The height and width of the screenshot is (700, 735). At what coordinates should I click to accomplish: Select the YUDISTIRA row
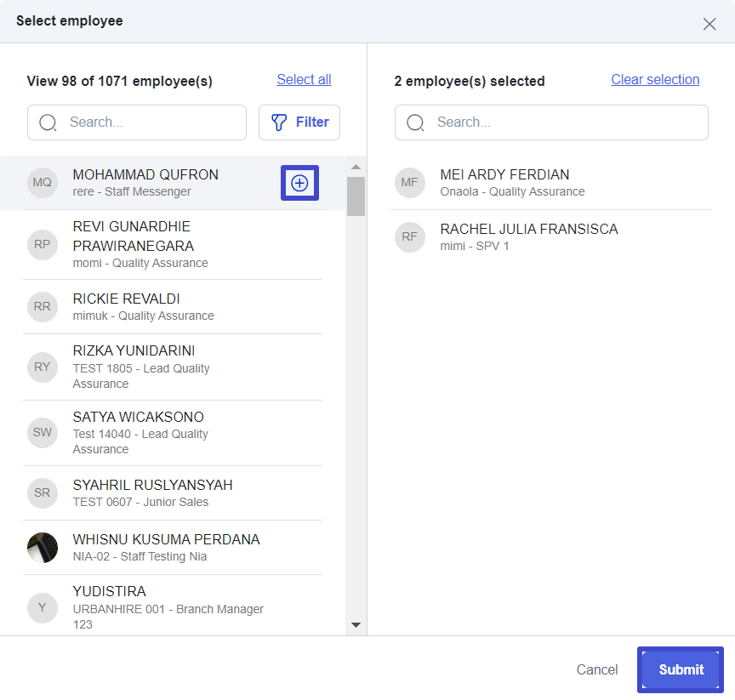(x=173, y=606)
